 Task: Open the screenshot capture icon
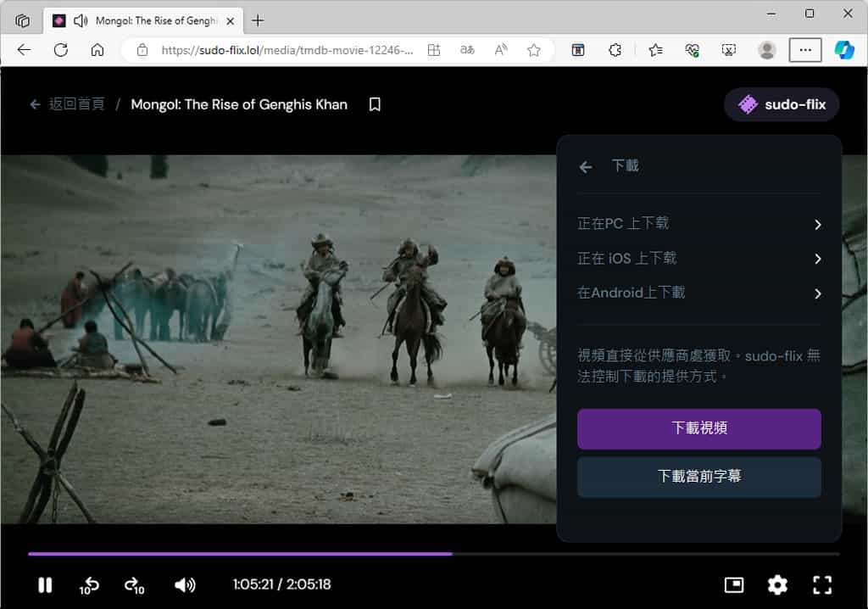point(729,50)
